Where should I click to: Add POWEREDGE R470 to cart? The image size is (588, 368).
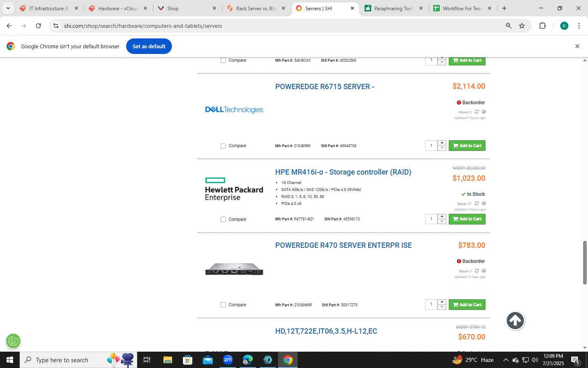467,305
